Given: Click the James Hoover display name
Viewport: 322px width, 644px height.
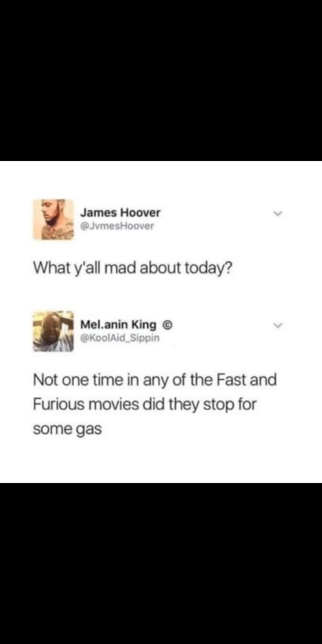Looking at the screenshot, I should 120,213.
